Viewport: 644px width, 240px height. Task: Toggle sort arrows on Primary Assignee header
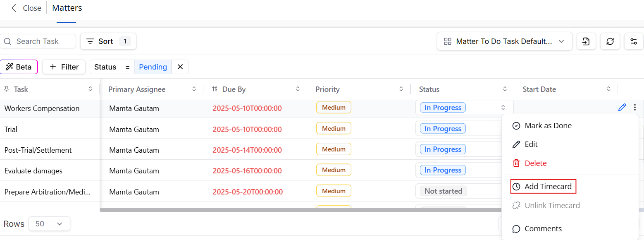click(194, 89)
